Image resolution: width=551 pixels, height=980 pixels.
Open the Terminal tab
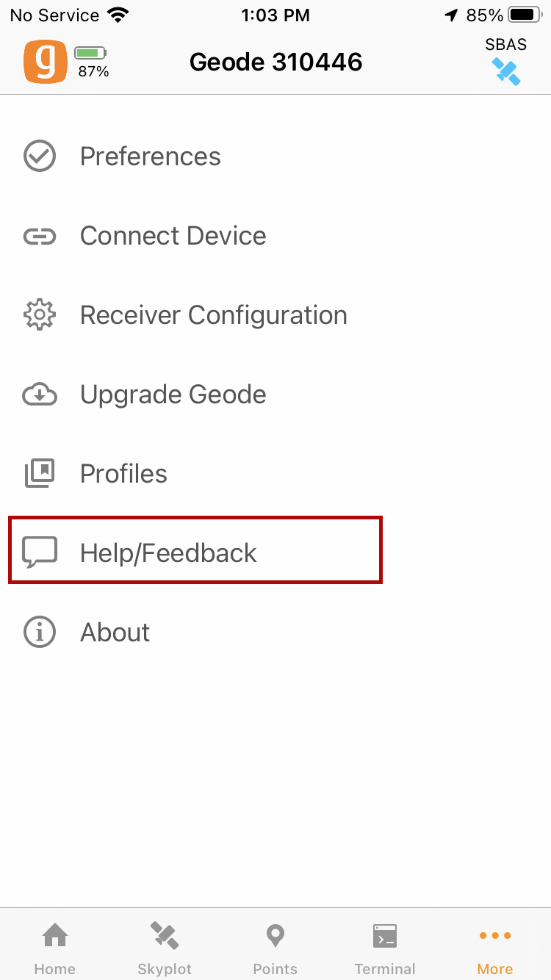[x=385, y=948]
